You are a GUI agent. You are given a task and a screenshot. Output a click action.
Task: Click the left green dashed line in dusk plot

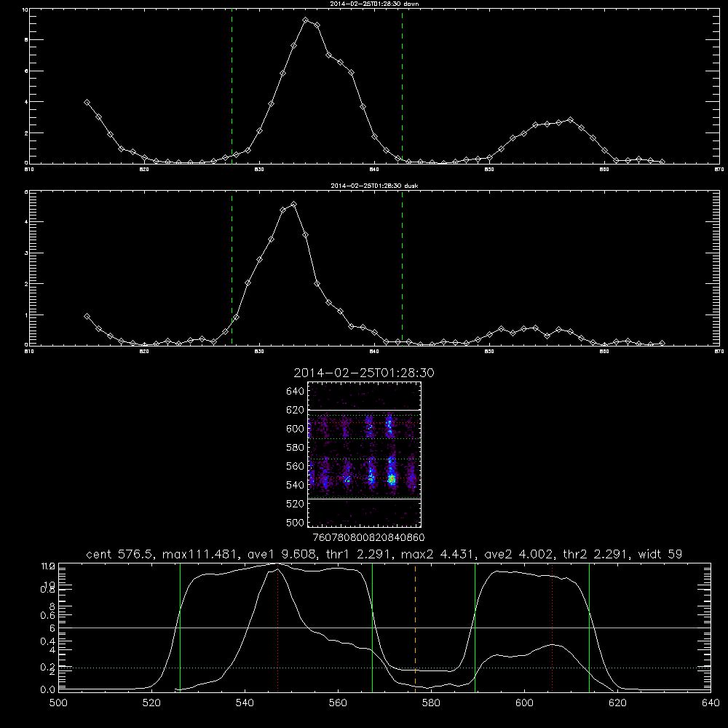point(232,269)
